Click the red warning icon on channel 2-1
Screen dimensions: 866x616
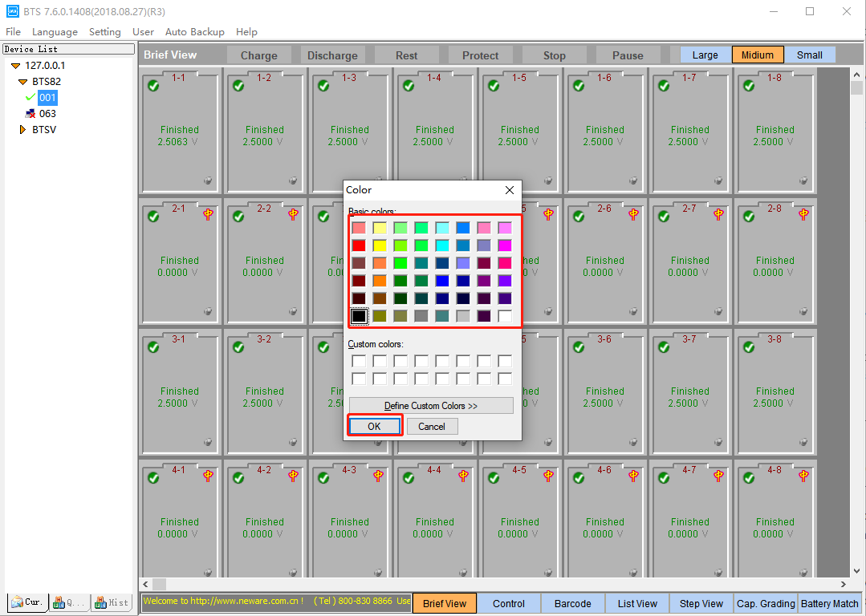click(208, 214)
